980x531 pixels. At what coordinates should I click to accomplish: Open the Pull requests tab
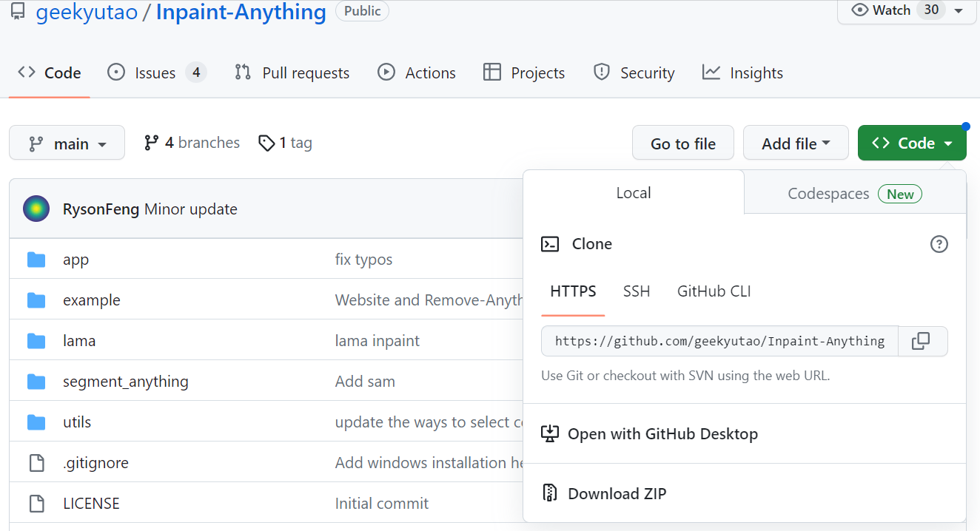[292, 72]
